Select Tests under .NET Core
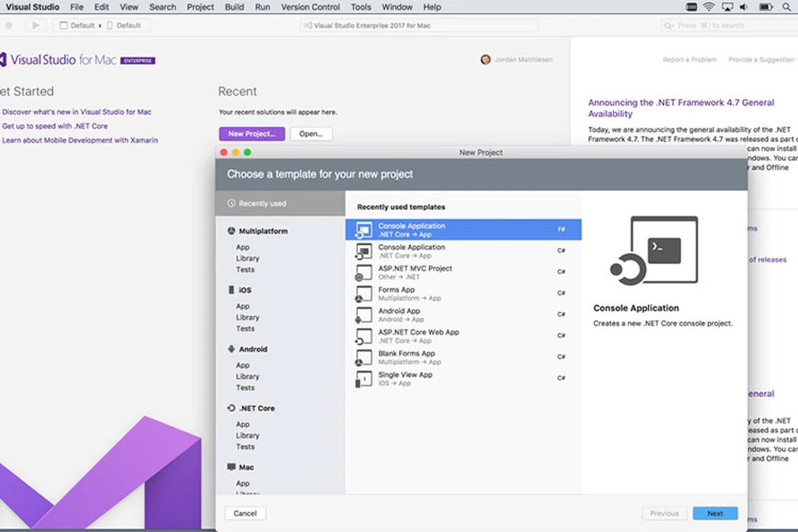This screenshot has width=798, height=532. point(245,447)
